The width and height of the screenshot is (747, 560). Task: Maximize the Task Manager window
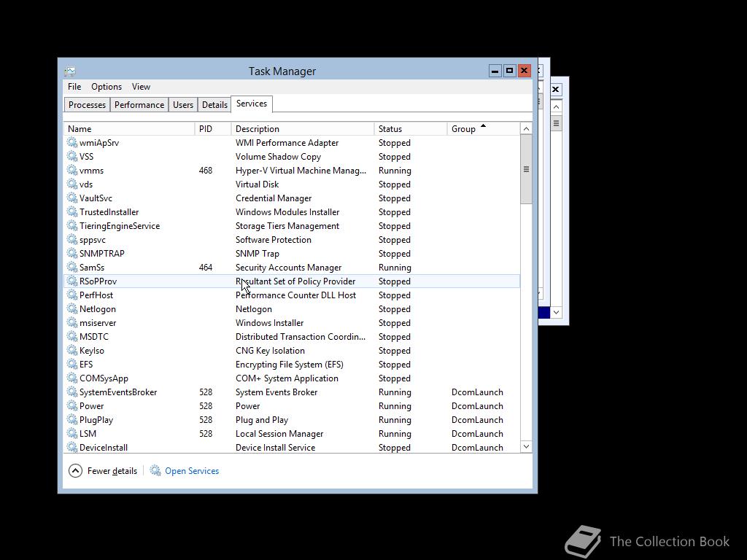[509, 71]
